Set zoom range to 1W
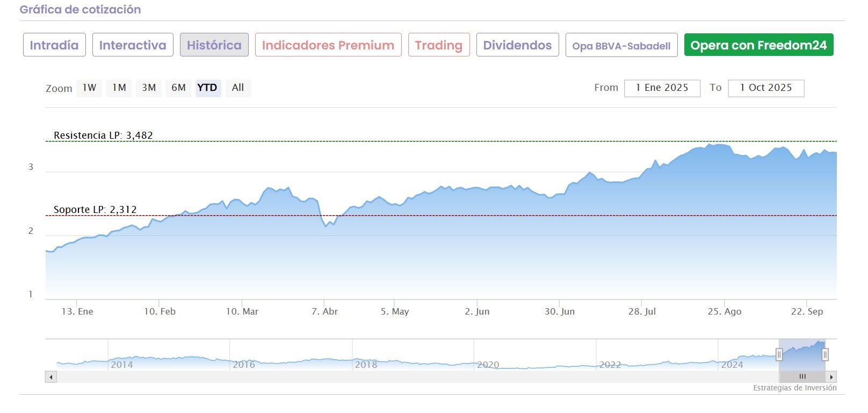The width and height of the screenshot is (868, 413). coord(89,88)
